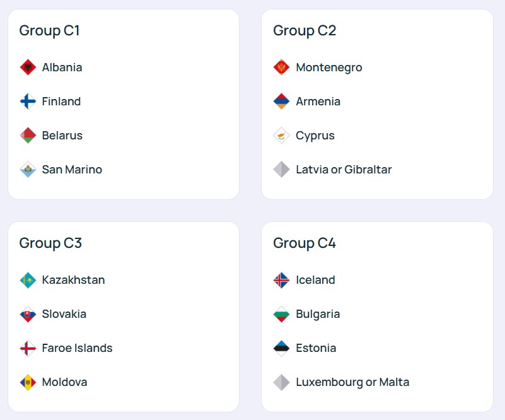
Task: Open the Faroe Islands team link
Action: click(x=77, y=348)
